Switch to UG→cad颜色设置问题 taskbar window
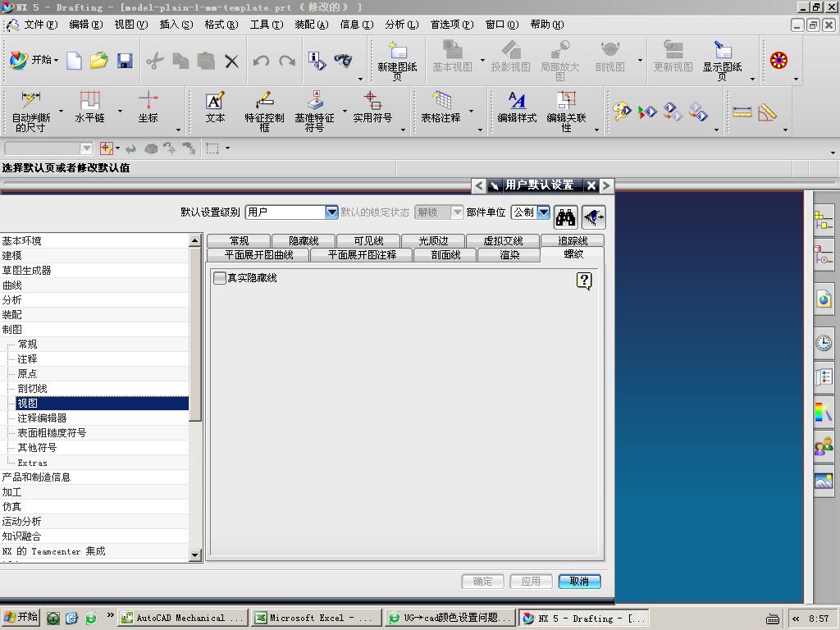This screenshot has height=630, width=840. [x=450, y=618]
